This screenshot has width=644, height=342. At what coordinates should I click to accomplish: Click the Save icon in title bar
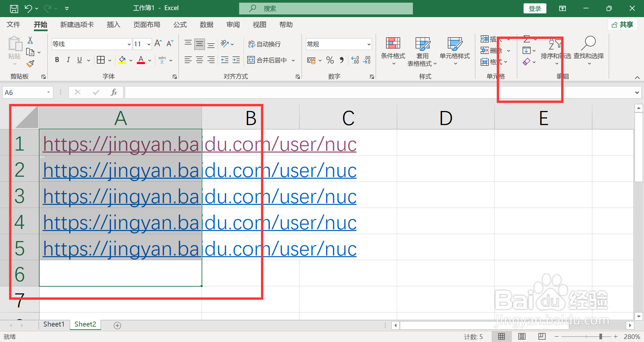pyautogui.click(x=14, y=8)
